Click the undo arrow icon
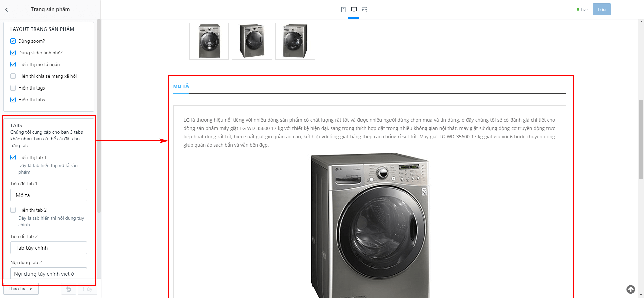Screen dimensions: 644x298 pyautogui.click(x=69, y=289)
